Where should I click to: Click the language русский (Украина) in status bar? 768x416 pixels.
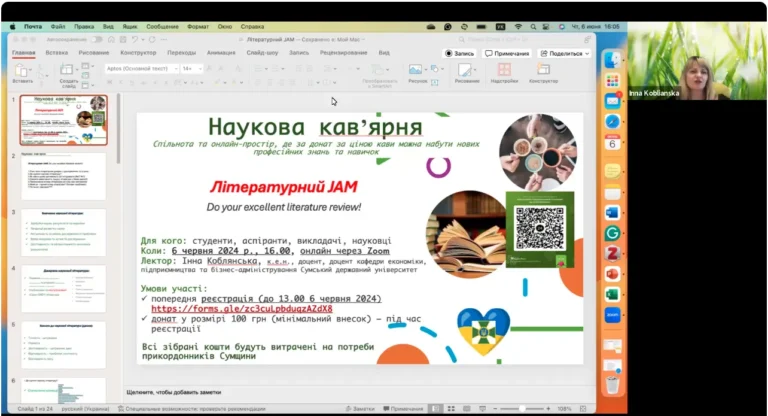click(85, 408)
